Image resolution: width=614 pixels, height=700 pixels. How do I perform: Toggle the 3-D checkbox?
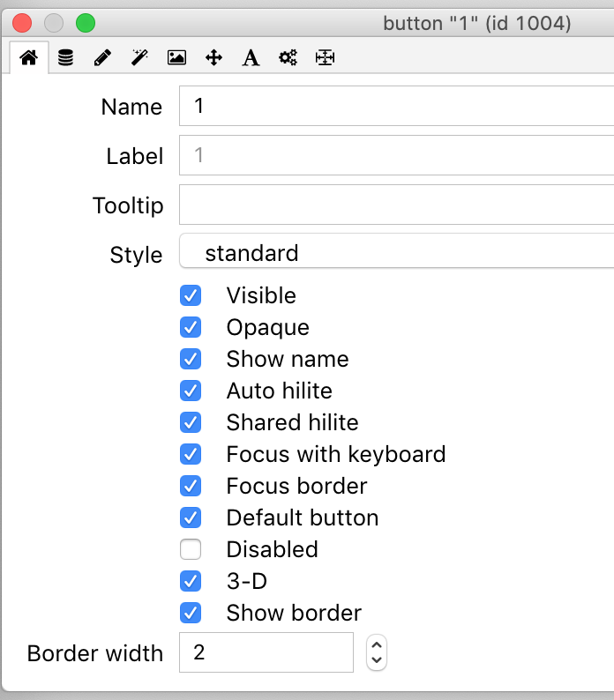tap(191, 581)
